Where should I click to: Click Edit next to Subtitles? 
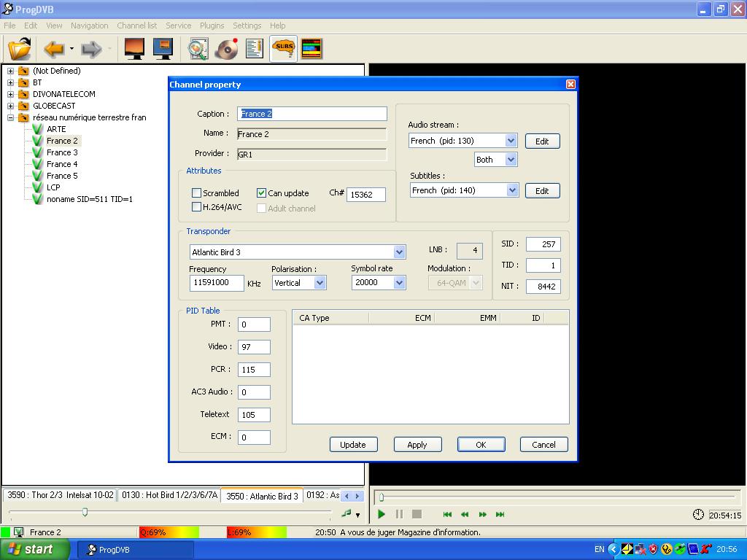[542, 191]
